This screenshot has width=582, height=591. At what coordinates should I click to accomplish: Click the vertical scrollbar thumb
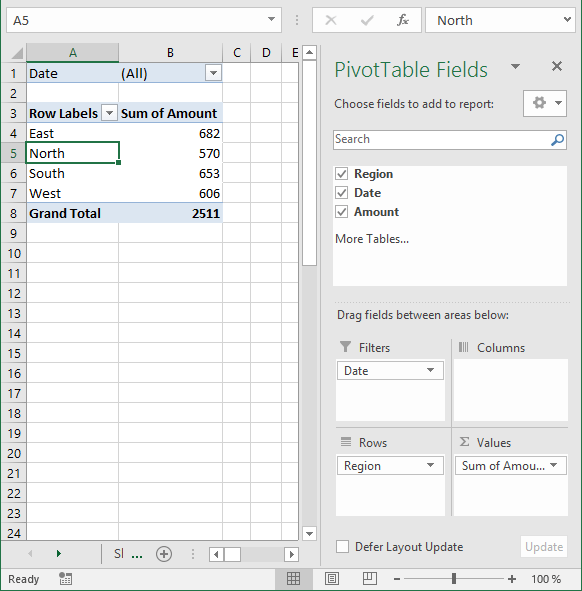coord(309,163)
